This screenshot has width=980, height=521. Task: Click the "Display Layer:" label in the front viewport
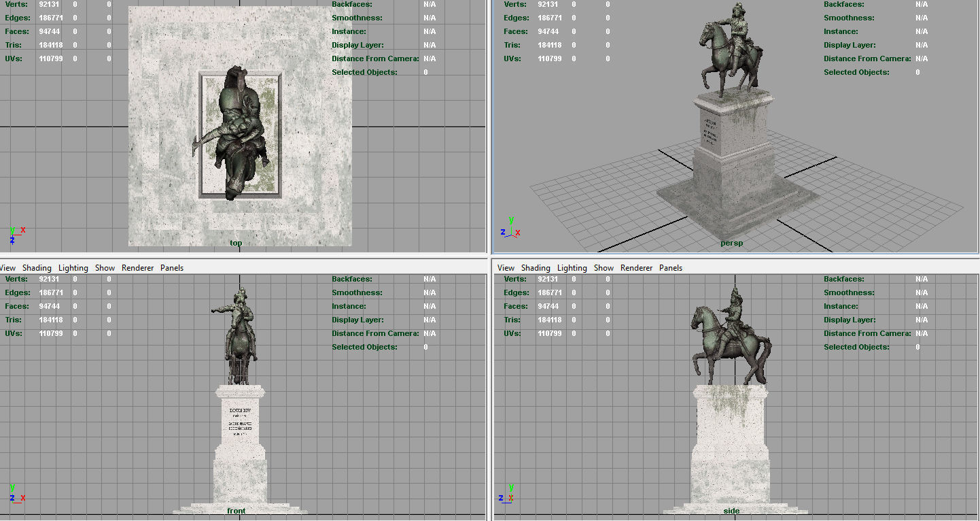point(358,320)
